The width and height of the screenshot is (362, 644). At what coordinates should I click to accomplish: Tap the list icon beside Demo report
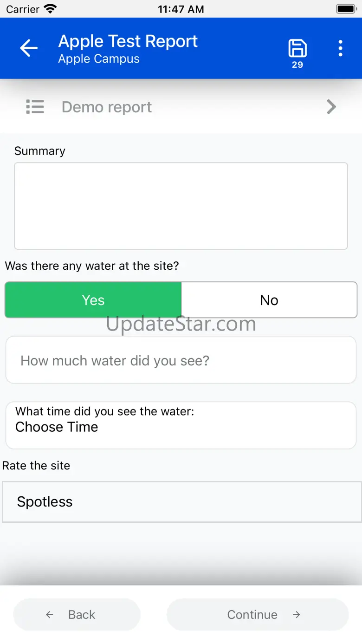(x=35, y=107)
